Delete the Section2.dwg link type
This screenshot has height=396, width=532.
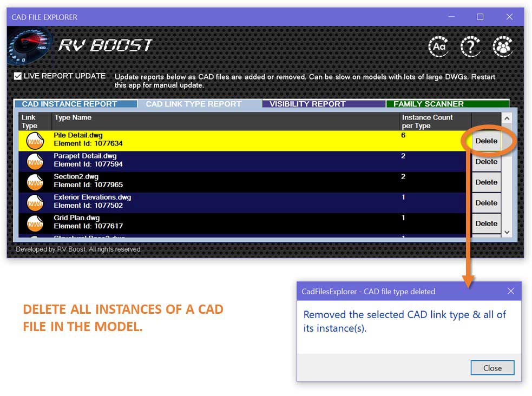click(486, 182)
